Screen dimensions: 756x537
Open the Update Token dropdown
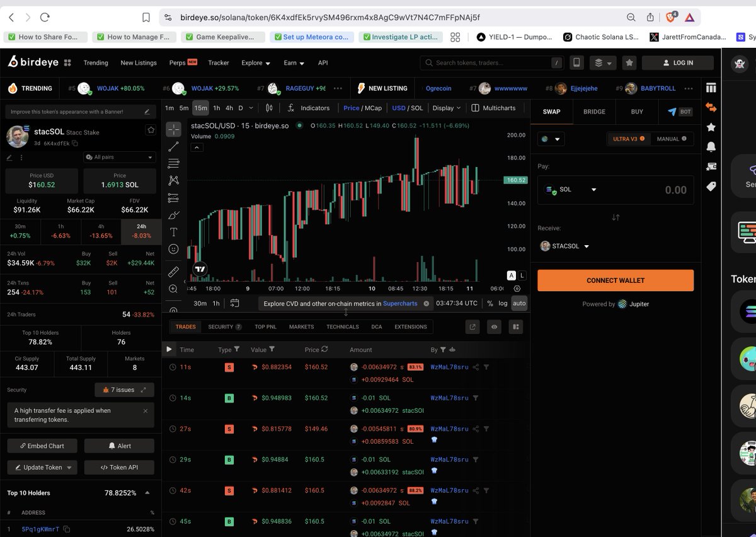[x=42, y=467]
